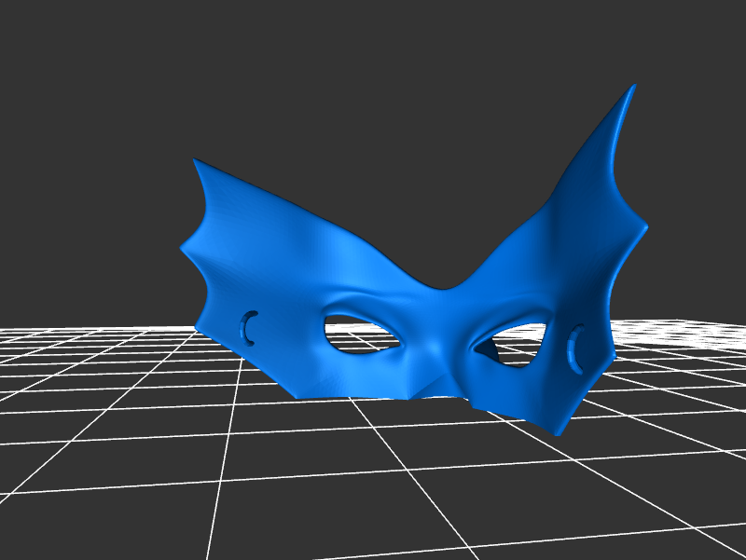
Task: Click the dense grid lines at the far right horizon
Action: tap(690, 331)
